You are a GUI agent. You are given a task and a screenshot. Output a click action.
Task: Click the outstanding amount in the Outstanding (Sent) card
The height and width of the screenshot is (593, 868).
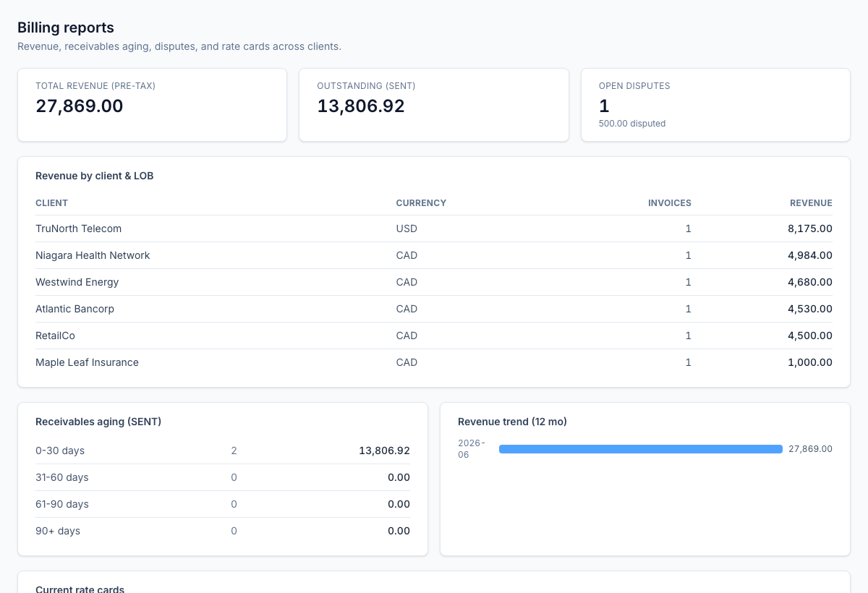point(361,106)
